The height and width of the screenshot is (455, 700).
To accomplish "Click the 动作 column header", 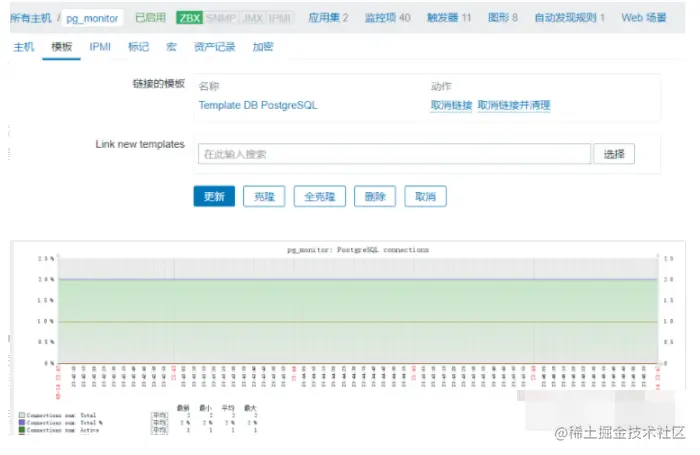I will click(441, 86).
